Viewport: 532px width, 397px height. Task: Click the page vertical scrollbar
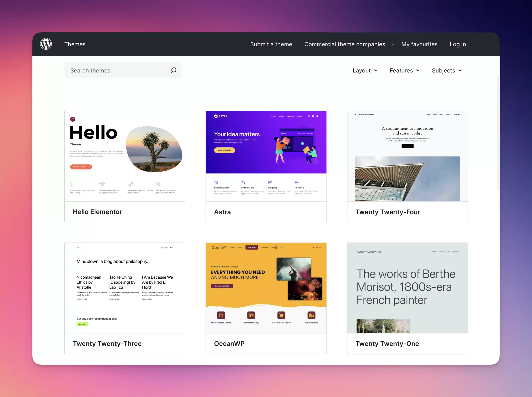click(498, 133)
